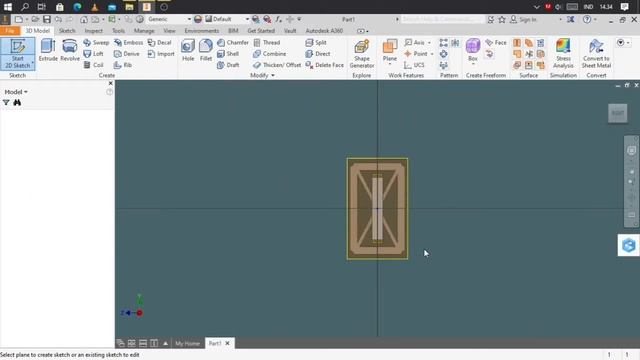Screen dimensions: 640x360
Task: Switch to the Sketch ribbon tab
Action: (x=67, y=31)
